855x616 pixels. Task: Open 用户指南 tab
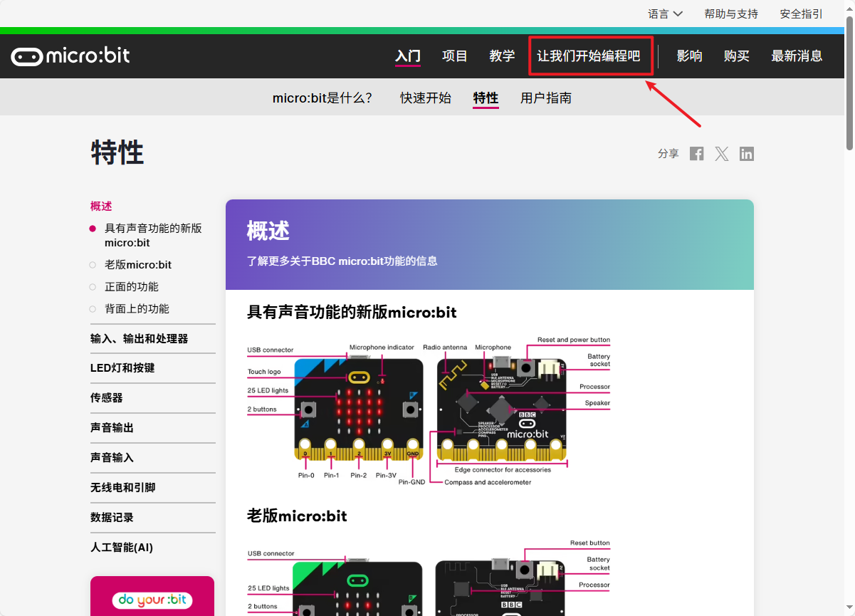point(546,98)
